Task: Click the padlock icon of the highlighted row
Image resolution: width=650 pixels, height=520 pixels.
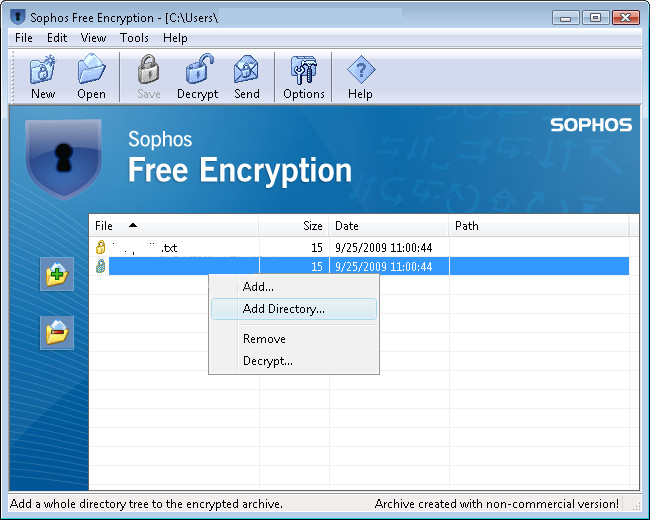Action: [x=100, y=266]
